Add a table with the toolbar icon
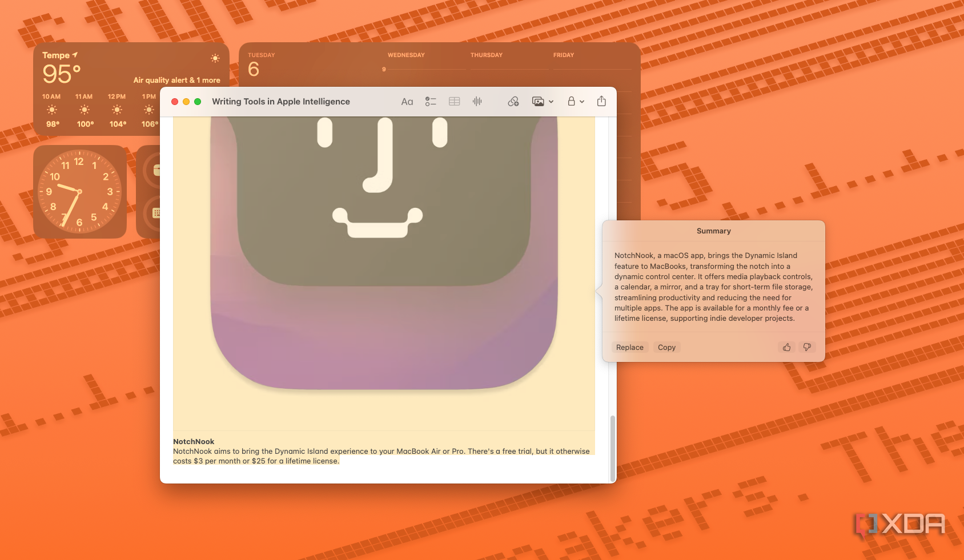The height and width of the screenshot is (560, 964). click(454, 102)
